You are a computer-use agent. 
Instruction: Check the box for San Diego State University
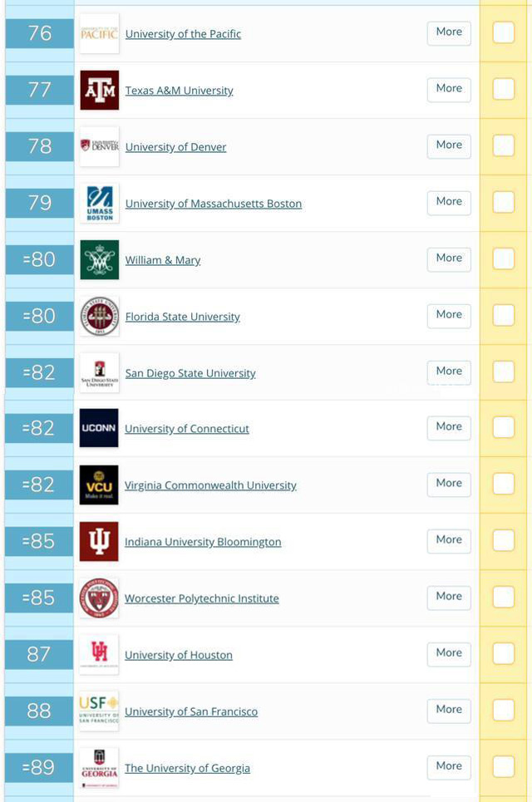tap(504, 371)
